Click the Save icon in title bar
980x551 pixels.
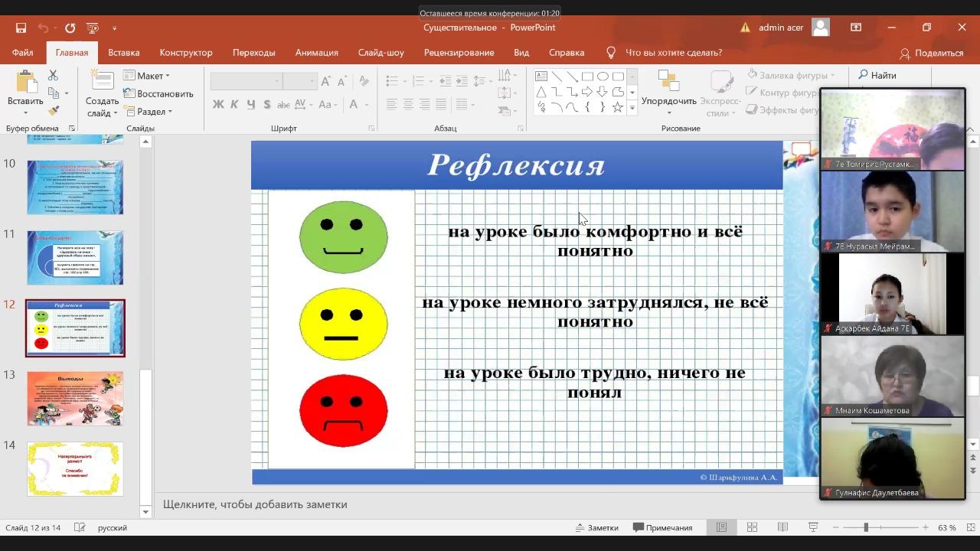(21, 28)
